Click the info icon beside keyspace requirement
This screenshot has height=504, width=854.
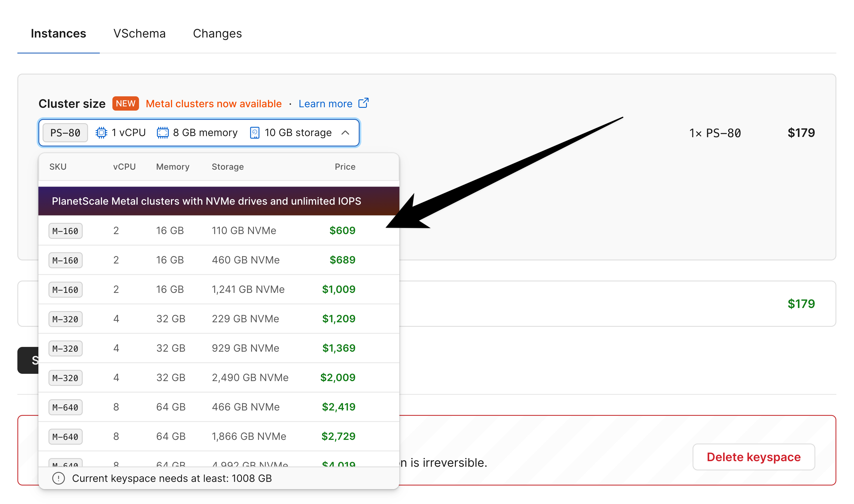pyautogui.click(x=59, y=478)
